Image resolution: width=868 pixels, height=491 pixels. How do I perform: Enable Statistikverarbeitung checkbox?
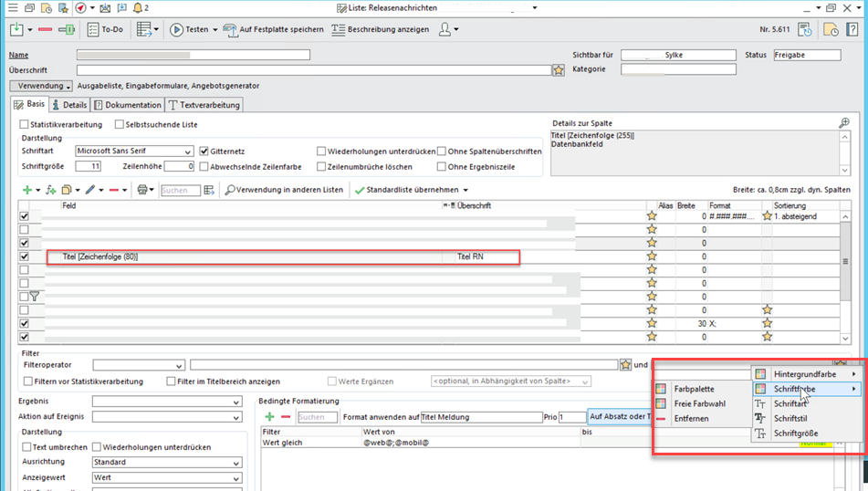click(25, 124)
